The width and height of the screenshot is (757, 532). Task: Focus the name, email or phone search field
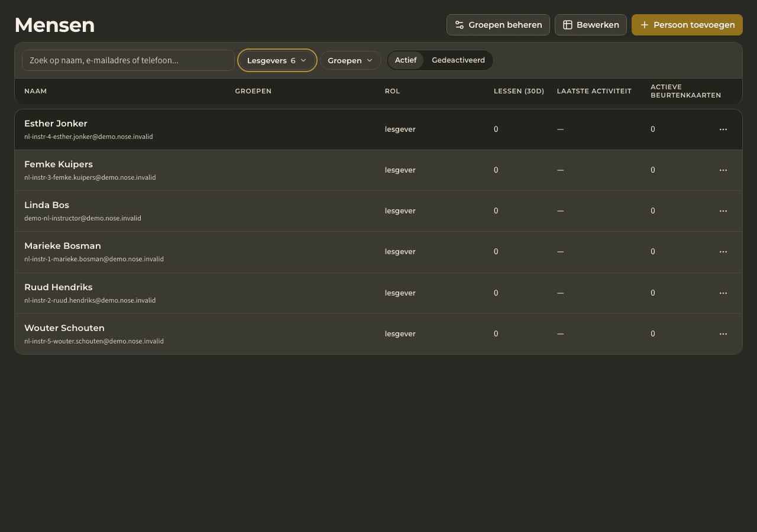[x=128, y=60]
